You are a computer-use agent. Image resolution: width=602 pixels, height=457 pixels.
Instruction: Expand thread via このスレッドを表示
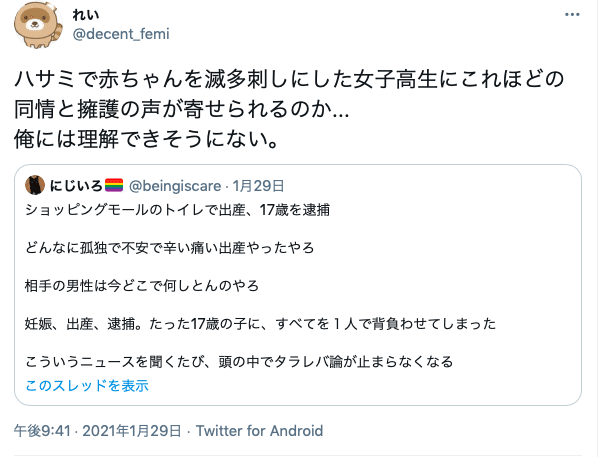pos(87,385)
